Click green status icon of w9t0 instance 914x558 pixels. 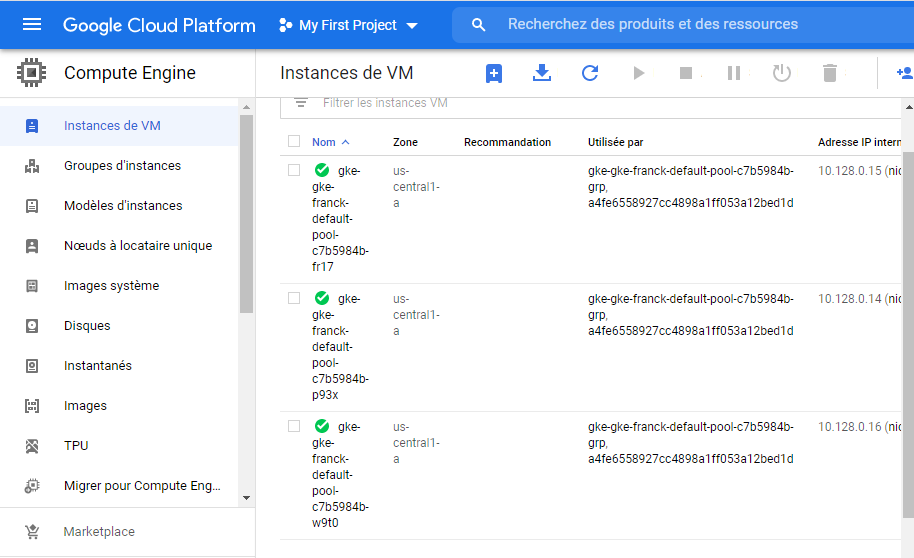[x=322, y=426]
